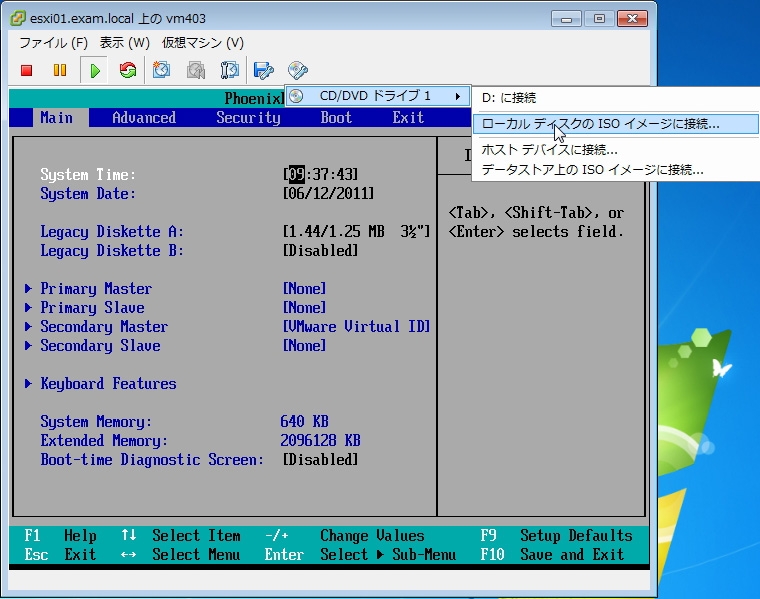
Task: Choose D: に接続 option
Action: pyautogui.click(x=509, y=98)
